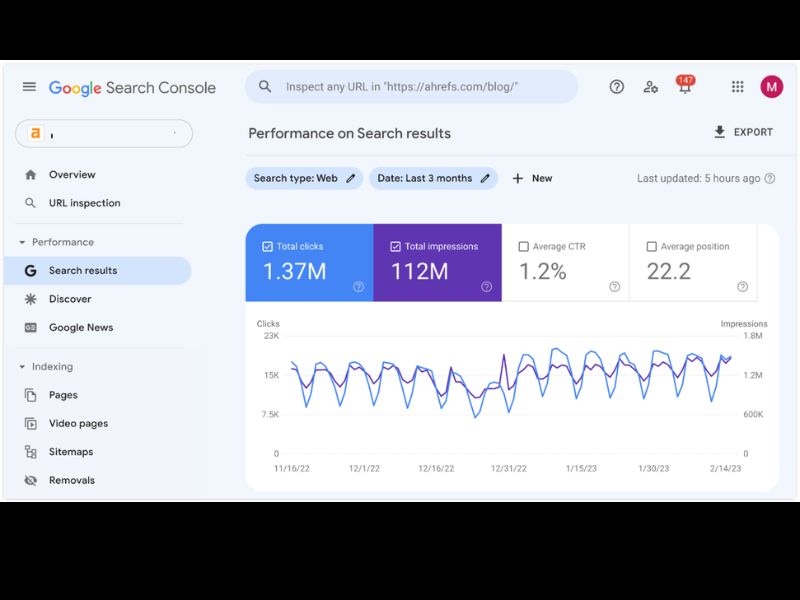Click the Sitemaps tree icon
Viewport: 800px width, 600px height.
pyautogui.click(x=31, y=452)
